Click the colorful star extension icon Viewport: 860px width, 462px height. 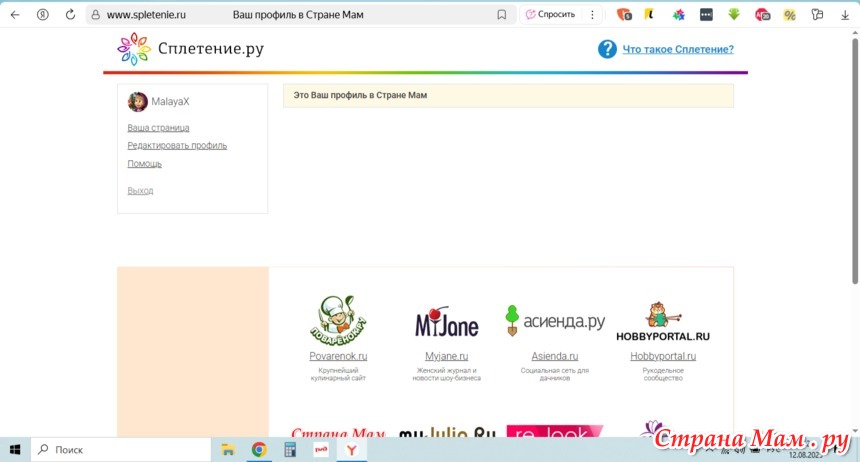678,15
